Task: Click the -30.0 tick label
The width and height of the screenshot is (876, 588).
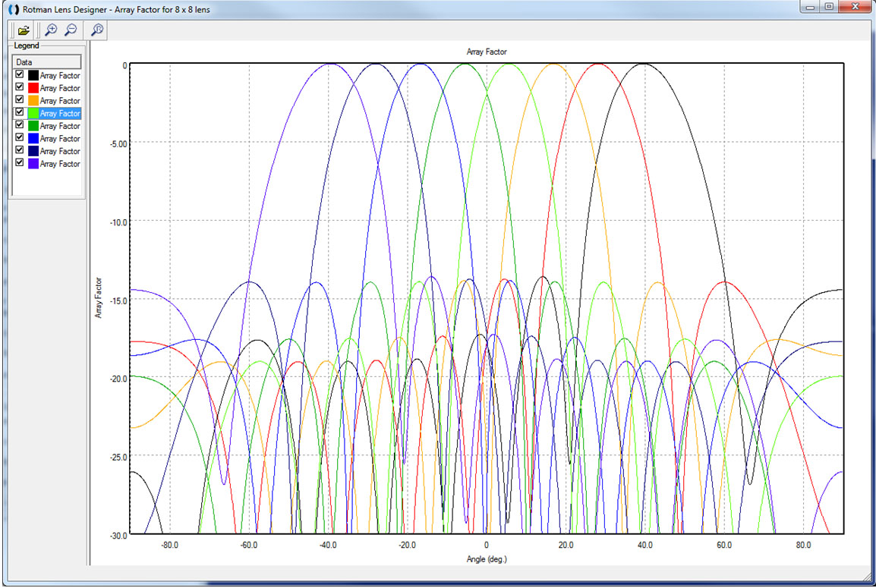Action: click(x=118, y=536)
